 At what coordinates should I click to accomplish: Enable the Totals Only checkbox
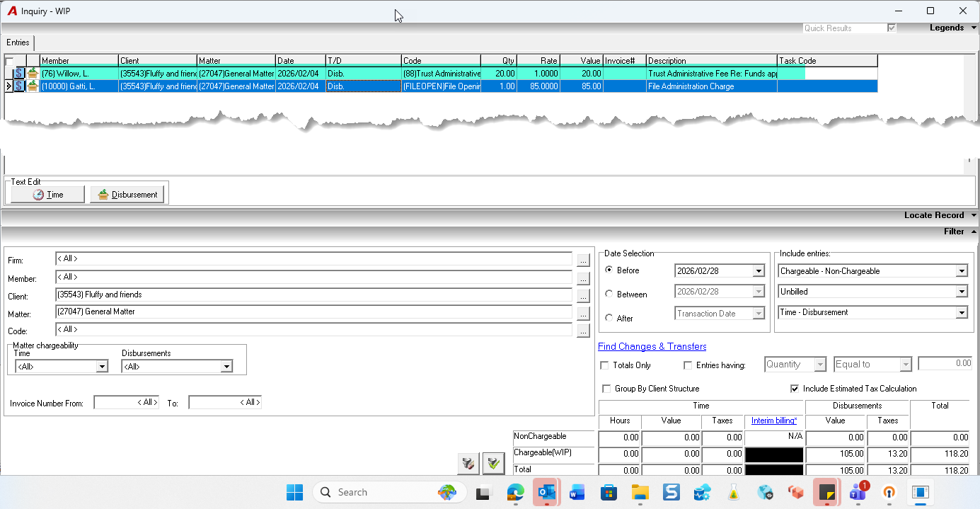604,365
